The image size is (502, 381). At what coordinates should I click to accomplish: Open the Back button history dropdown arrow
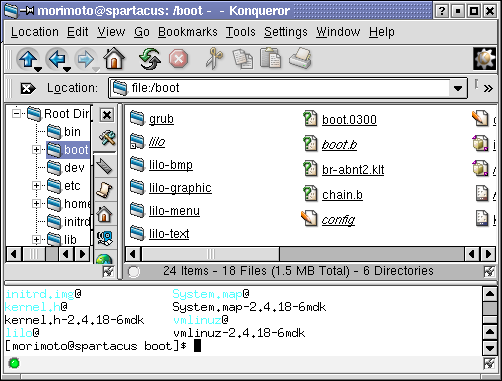coord(67,69)
